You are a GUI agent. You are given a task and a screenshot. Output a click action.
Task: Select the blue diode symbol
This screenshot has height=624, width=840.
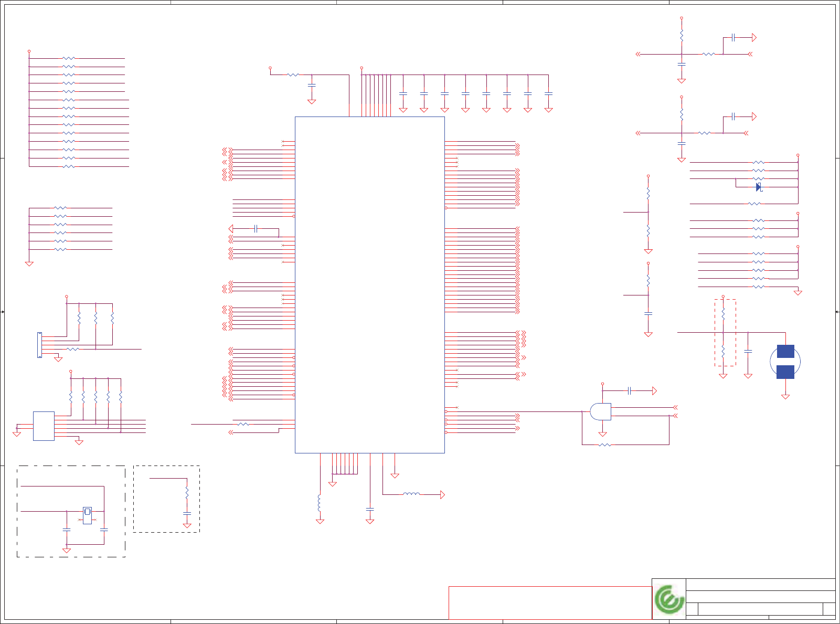tap(759, 187)
